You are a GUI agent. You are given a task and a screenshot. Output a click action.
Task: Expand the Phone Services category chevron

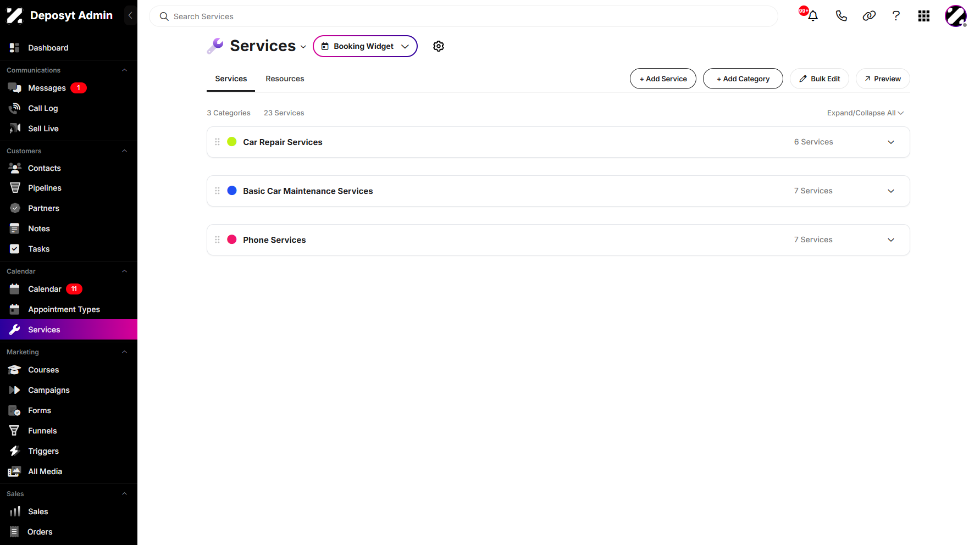click(891, 240)
